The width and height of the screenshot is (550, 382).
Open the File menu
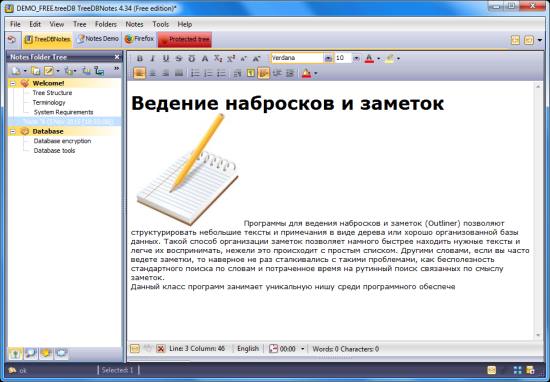coord(15,24)
